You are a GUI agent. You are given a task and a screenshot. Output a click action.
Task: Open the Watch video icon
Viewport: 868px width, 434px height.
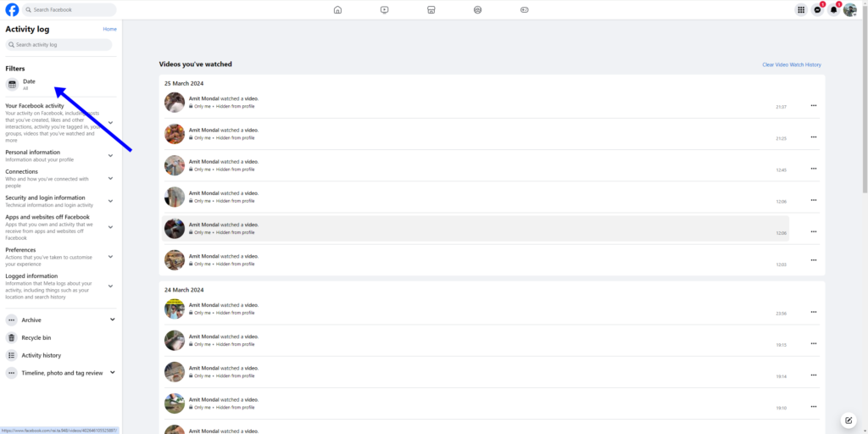pyautogui.click(x=384, y=10)
